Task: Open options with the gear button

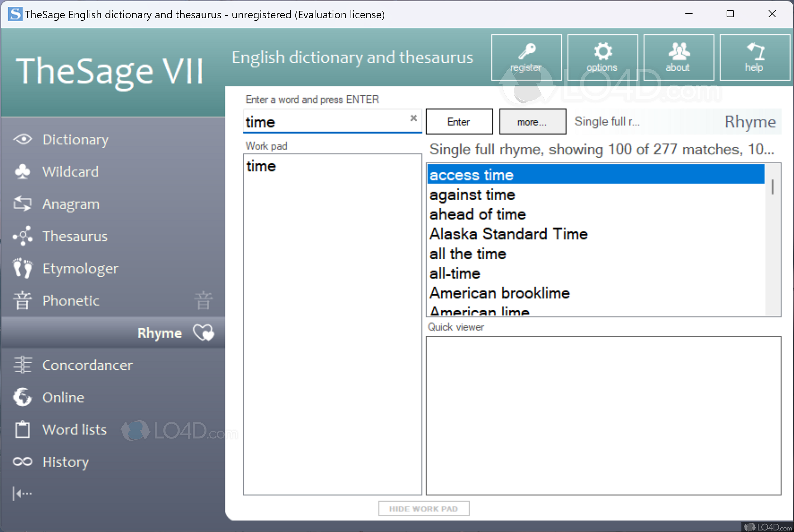Action: (603, 58)
